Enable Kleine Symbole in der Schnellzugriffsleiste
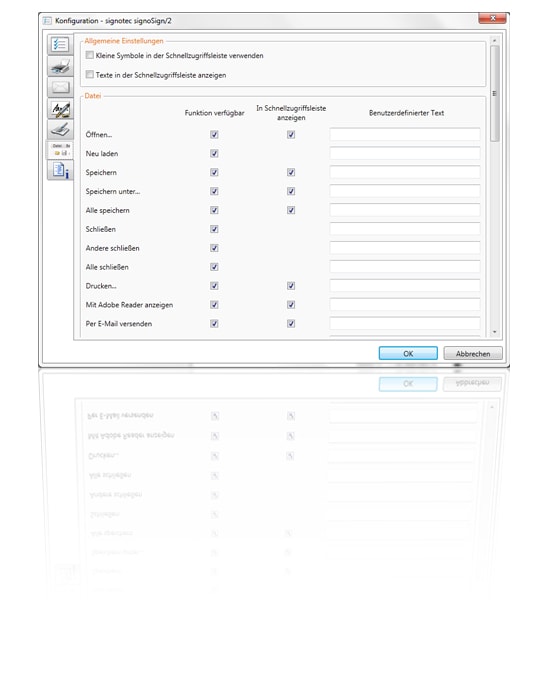Screen dimensions: 551x699 pos(90,55)
